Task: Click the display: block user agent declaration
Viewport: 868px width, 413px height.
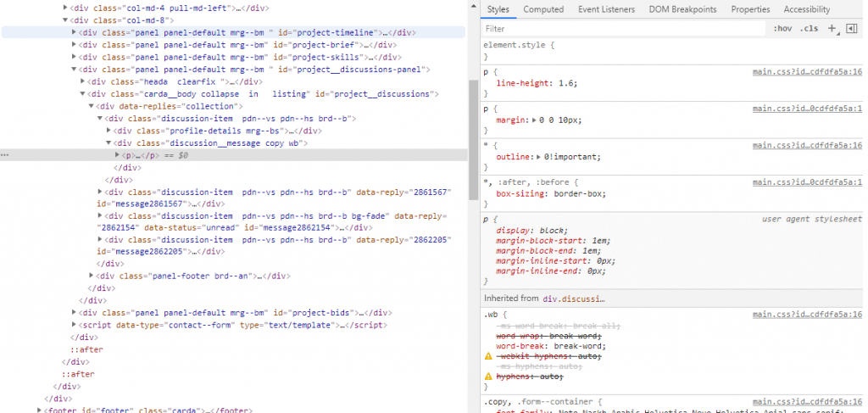Action: point(532,231)
